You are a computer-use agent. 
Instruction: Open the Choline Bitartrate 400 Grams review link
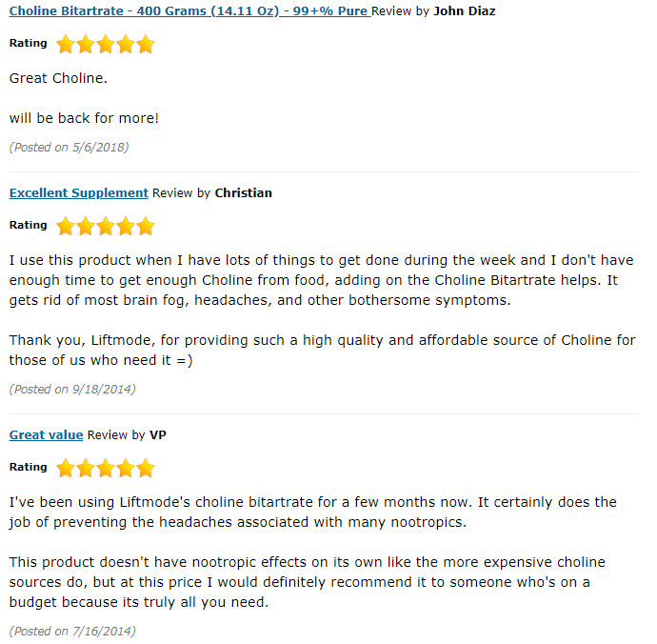click(189, 10)
